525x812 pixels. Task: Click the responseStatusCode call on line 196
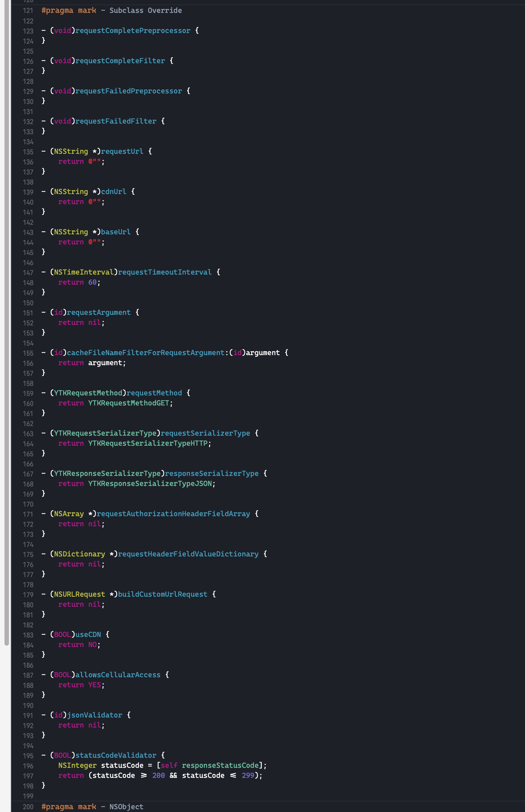[x=220, y=765]
